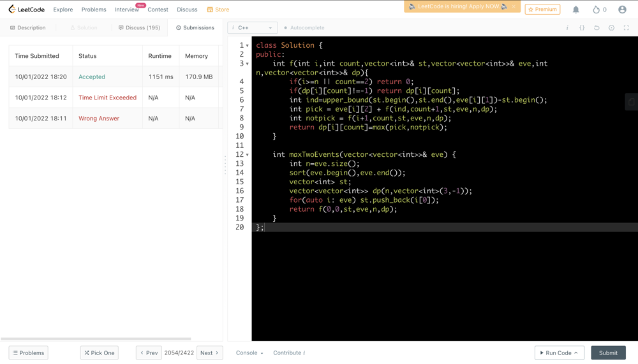Screen dimensions: 638x364
Task: Open the Accepted submission details
Action: [x=91, y=77]
